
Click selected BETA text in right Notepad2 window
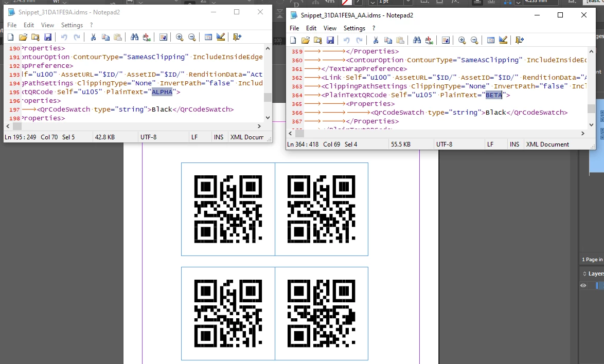(x=494, y=95)
